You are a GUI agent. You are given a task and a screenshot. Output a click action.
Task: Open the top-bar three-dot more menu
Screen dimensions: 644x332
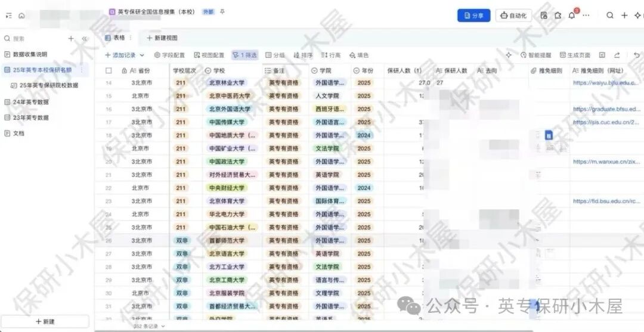pyautogui.click(x=586, y=15)
